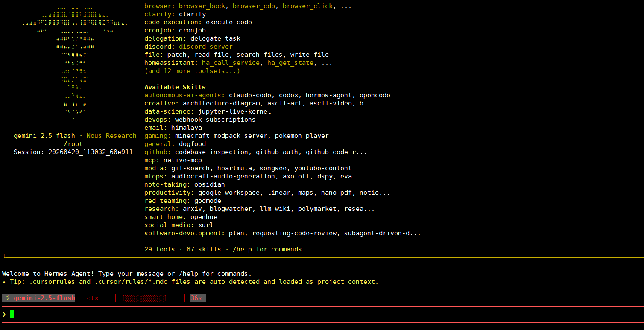Click the "Available Skills" heading
Screen dimensions: 644x330
pos(175,87)
